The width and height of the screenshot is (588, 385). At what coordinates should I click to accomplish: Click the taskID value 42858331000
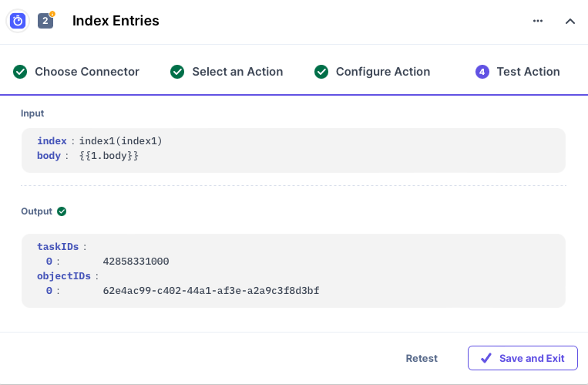136,262
